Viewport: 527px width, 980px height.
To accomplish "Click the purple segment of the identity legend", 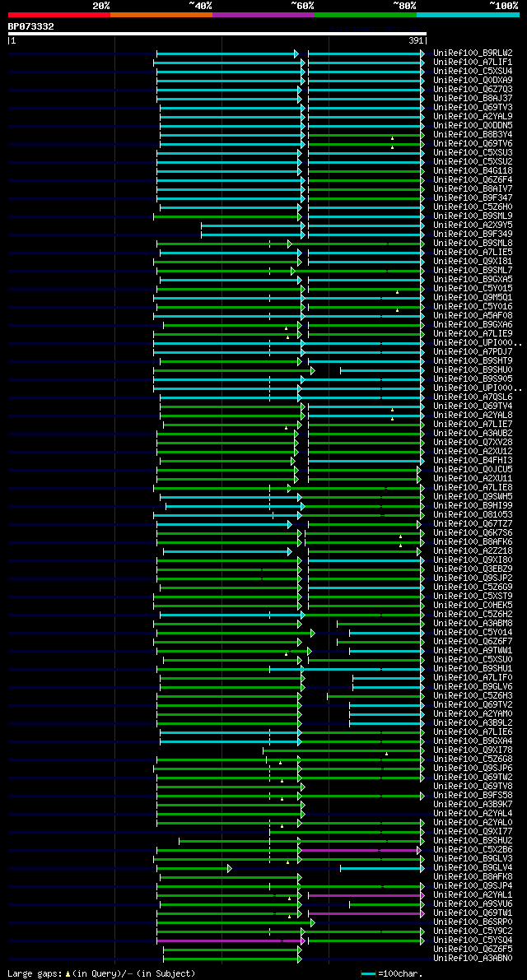I will click(x=263, y=14).
